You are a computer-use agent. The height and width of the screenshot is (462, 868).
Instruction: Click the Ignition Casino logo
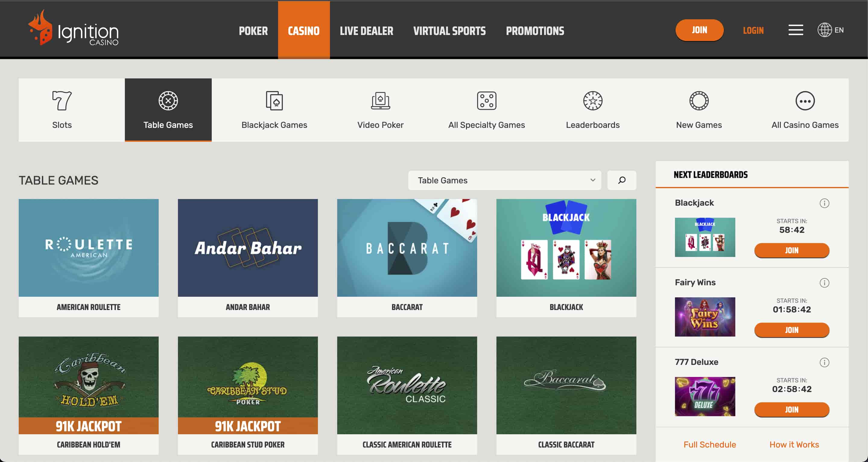pyautogui.click(x=74, y=28)
